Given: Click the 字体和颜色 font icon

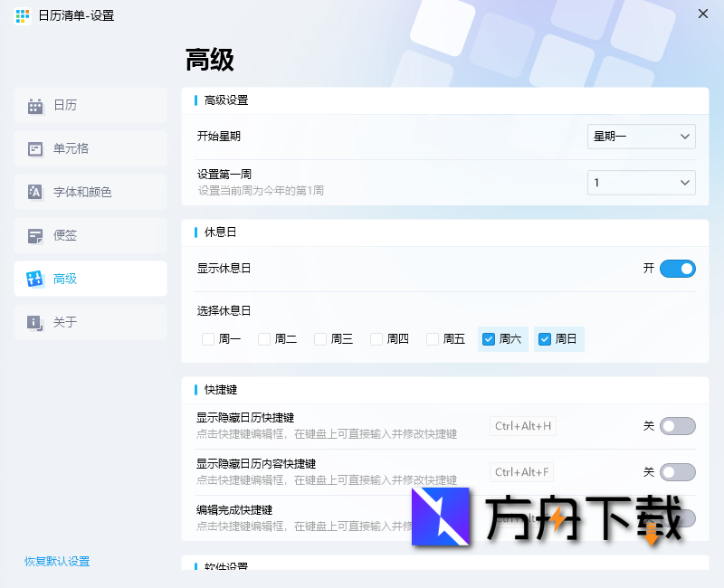Looking at the screenshot, I should click(x=33, y=192).
